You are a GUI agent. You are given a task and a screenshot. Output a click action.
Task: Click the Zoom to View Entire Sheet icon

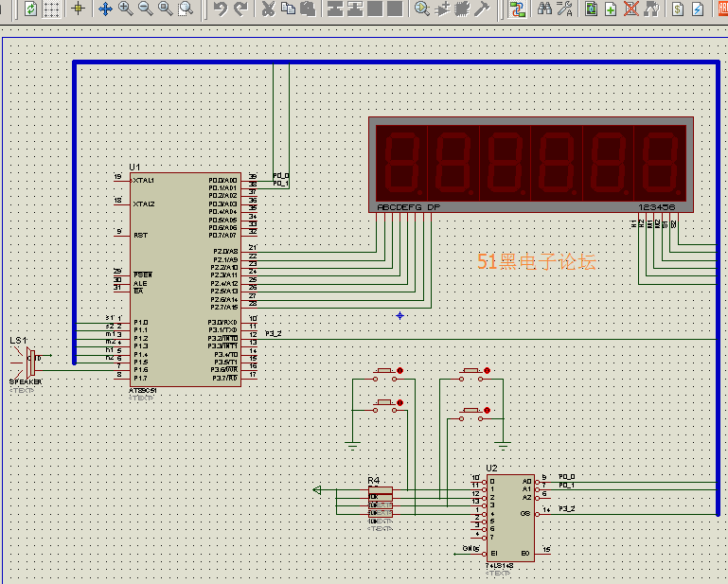tap(166, 9)
